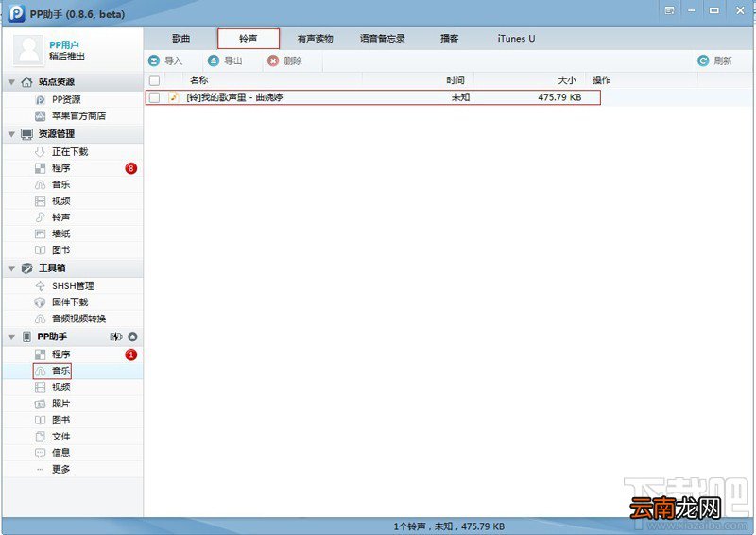The image size is (756, 535).
Task: Click the red badge 8 beside 程序
Action: [x=130, y=168]
